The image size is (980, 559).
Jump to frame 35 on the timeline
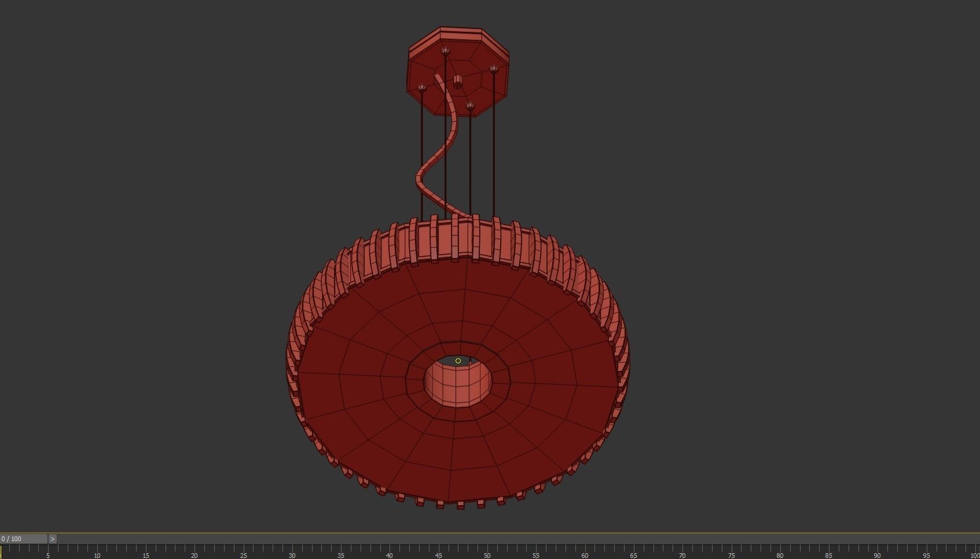[x=341, y=556]
